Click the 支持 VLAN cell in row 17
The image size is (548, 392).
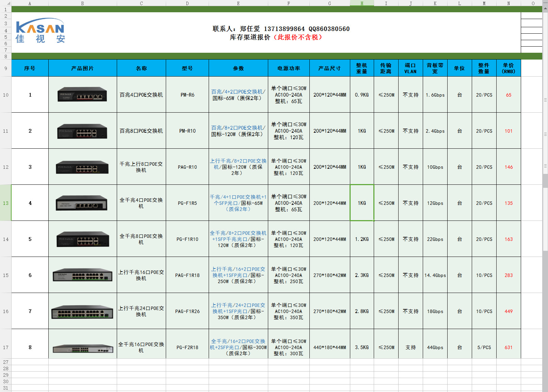point(410,347)
